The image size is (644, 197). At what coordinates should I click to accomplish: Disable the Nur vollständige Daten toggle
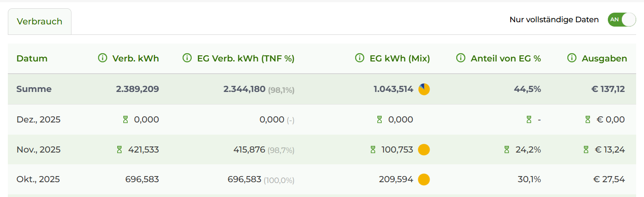(x=622, y=20)
